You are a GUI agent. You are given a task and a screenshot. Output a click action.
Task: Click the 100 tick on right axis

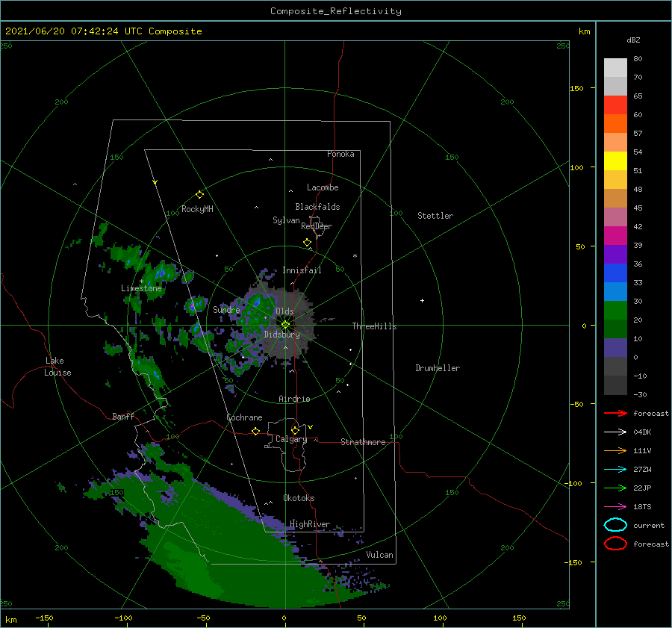tap(576, 167)
